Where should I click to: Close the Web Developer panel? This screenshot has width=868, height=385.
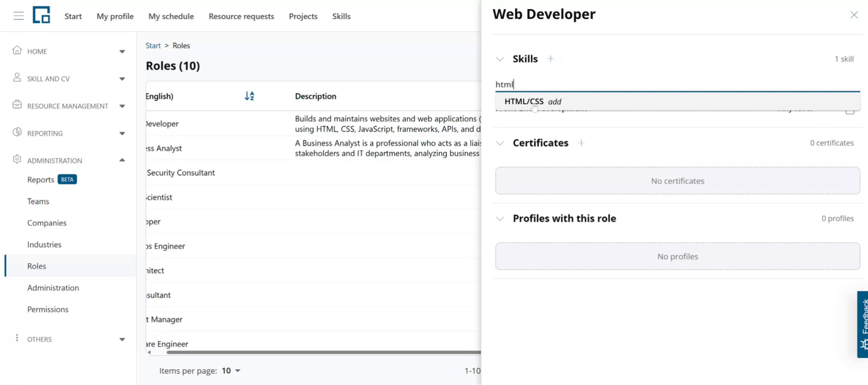tap(854, 15)
